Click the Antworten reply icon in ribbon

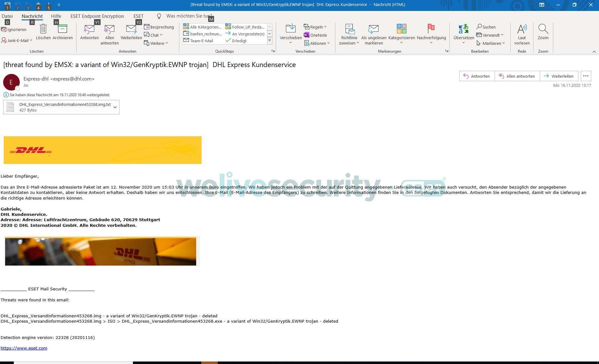(89, 29)
